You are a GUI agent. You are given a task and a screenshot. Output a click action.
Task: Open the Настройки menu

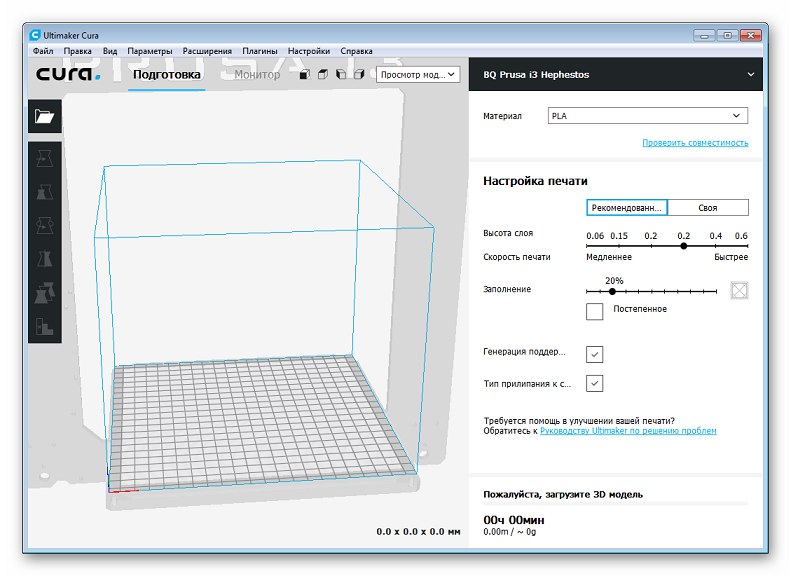tap(309, 51)
